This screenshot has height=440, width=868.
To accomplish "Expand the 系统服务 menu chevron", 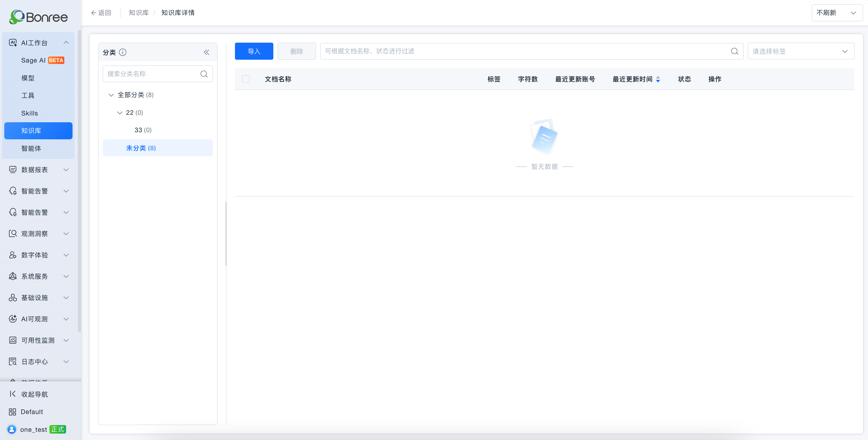I will [x=66, y=276].
